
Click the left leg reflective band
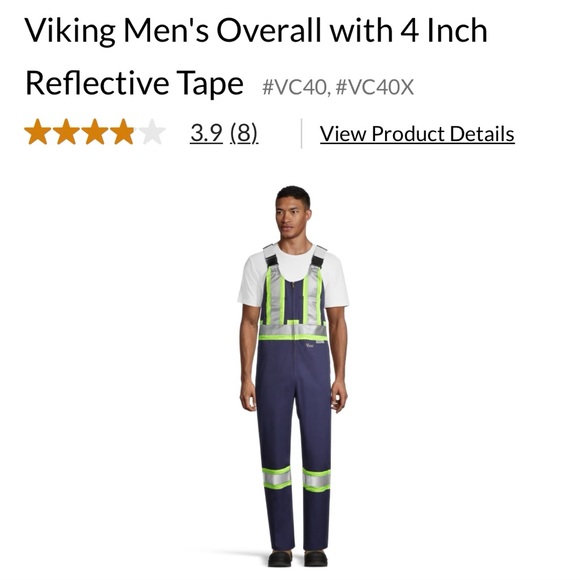(x=277, y=478)
